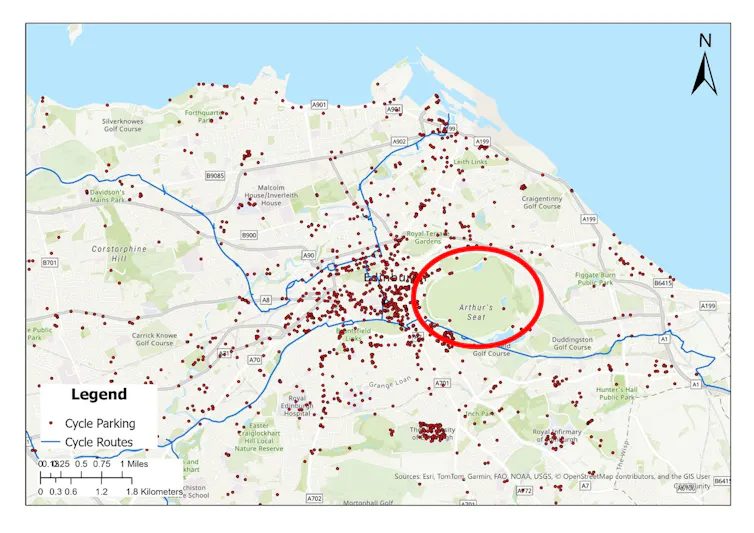The height and width of the screenshot is (533, 754).
Task: Click the 'Forthquarter Park' label
Action: click(x=206, y=116)
